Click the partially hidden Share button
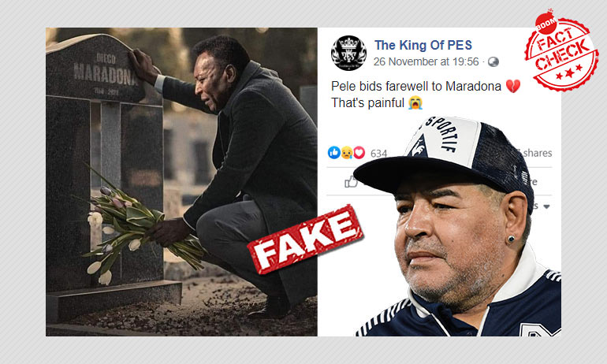This screenshot has height=364, width=607. [534, 181]
